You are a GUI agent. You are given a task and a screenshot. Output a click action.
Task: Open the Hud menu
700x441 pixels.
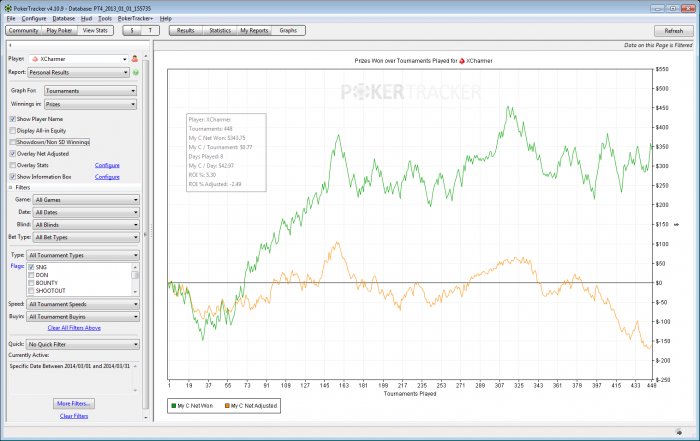point(86,19)
